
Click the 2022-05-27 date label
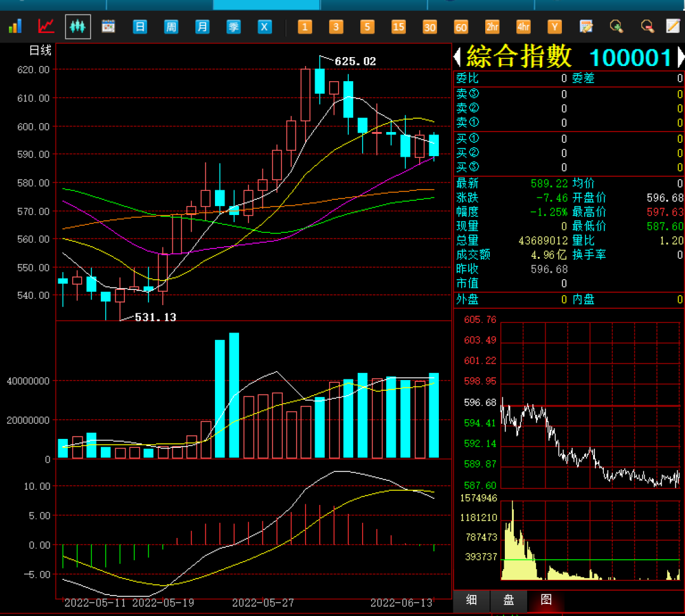tap(263, 603)
